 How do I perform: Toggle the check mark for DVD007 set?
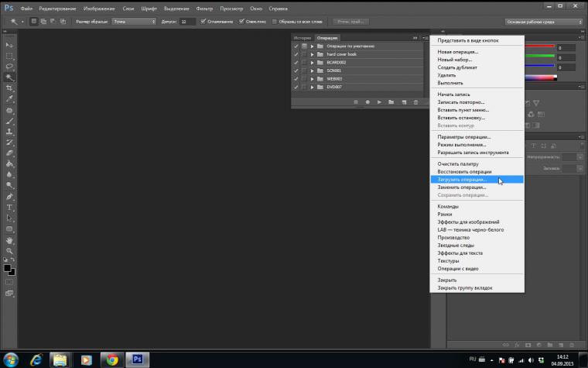[x=296, y=87]
